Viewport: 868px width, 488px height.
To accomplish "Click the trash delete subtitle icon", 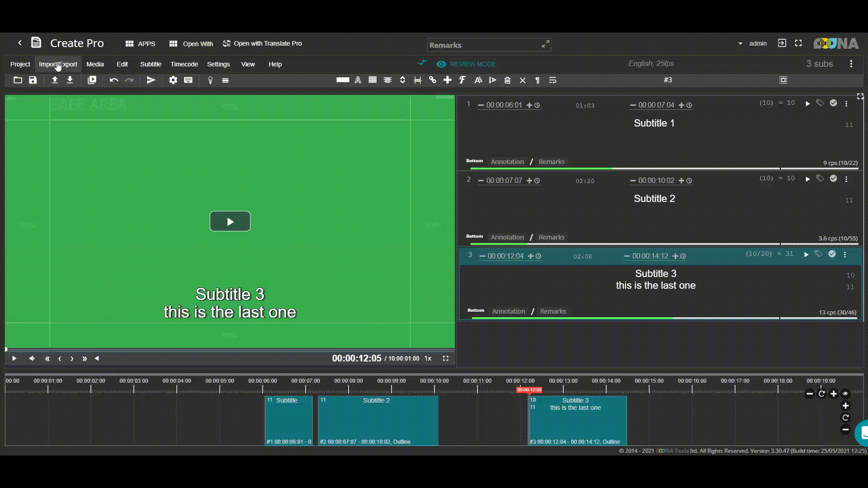I will click(508, 80).
